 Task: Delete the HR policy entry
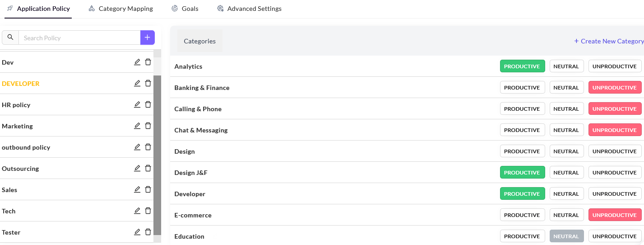[148, 104]
